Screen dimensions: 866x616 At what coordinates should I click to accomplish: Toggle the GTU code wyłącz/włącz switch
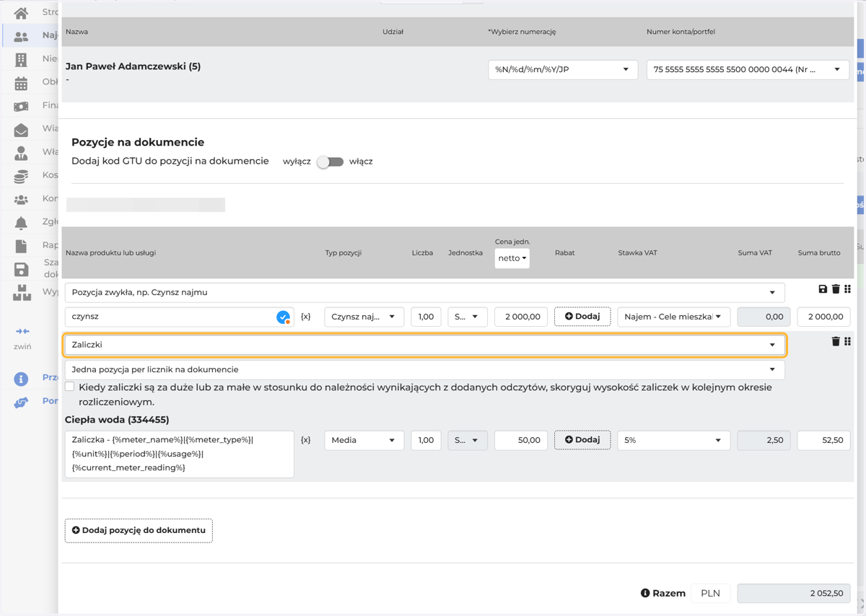(x=331, y=162)
